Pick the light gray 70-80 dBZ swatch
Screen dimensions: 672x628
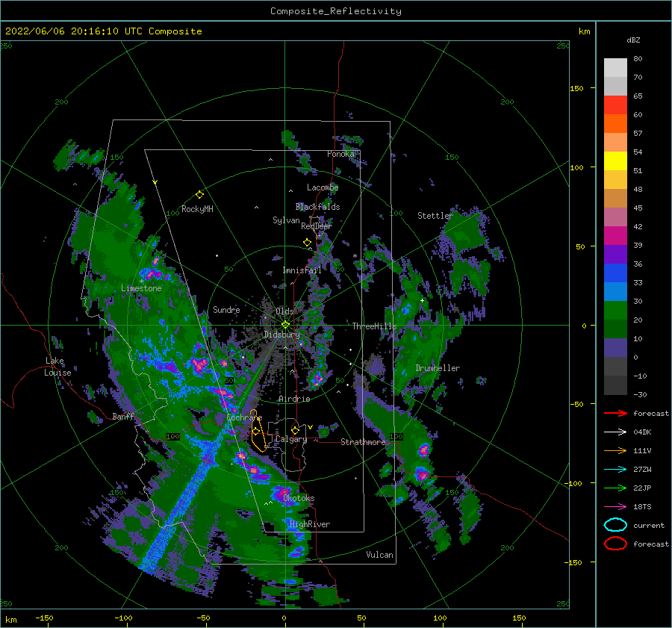[x=615, y=68]
